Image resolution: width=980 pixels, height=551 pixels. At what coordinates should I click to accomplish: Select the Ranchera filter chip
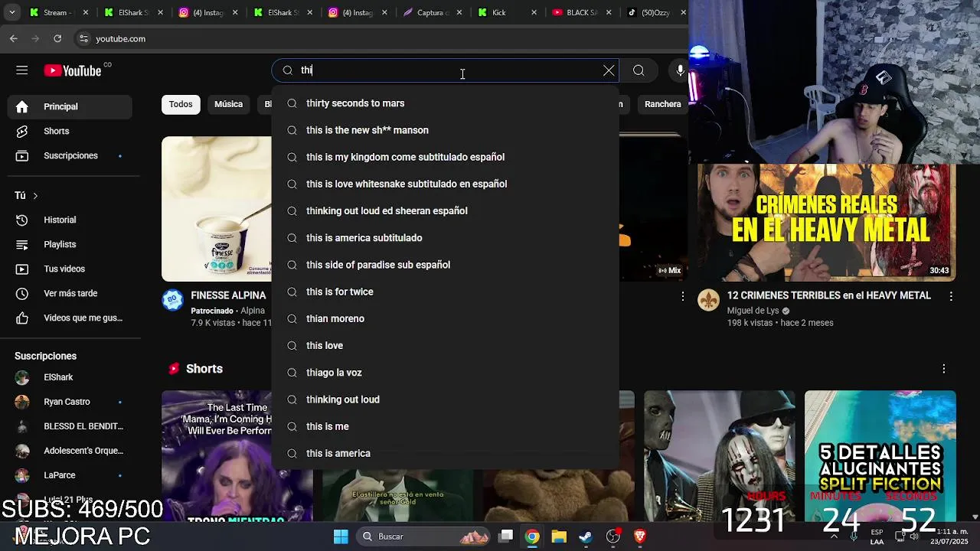click(x=662, y=104)
